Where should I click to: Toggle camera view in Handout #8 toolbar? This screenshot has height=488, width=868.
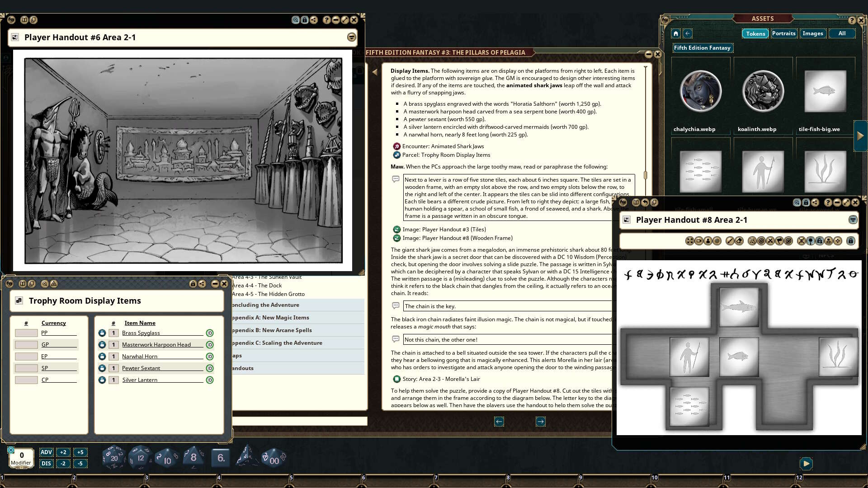click(x=699, y=241)
